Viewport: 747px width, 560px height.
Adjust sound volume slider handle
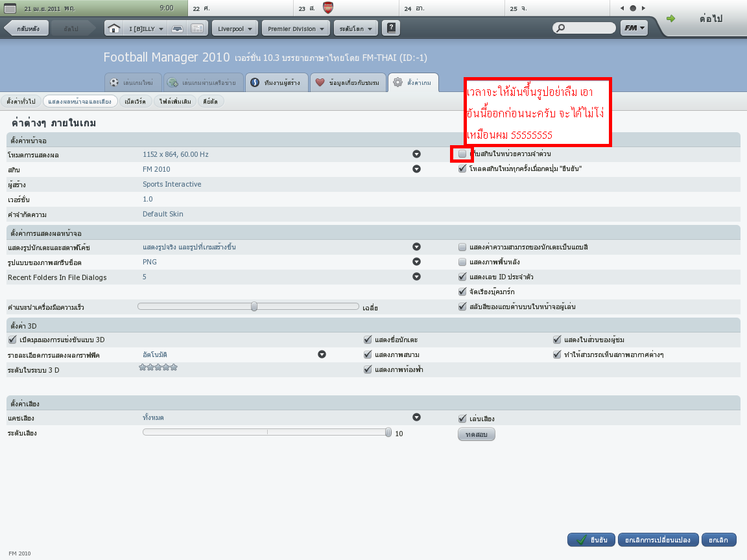pos(388,432)
